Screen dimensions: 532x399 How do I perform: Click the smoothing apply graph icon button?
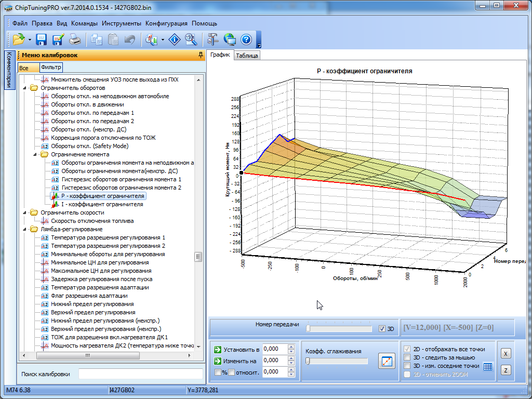(x=387, y=361)
